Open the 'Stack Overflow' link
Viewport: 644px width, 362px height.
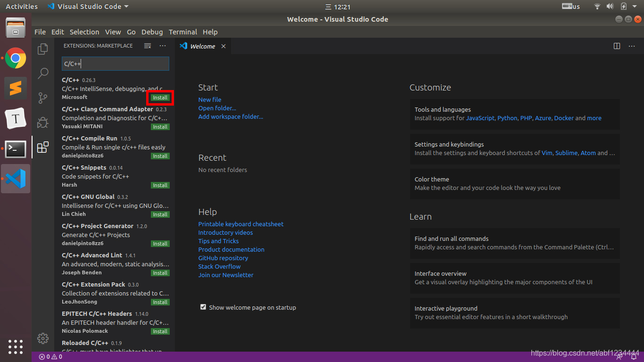pos(219,266)
